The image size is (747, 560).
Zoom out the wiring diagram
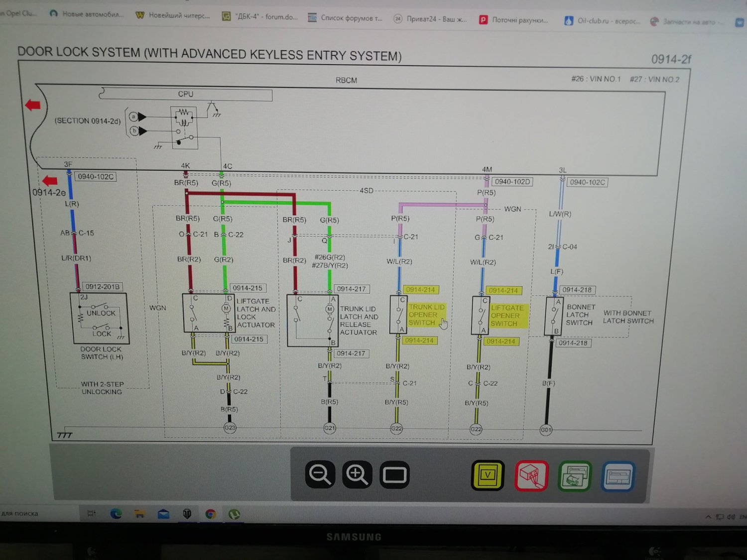click(x=320, y=474)
